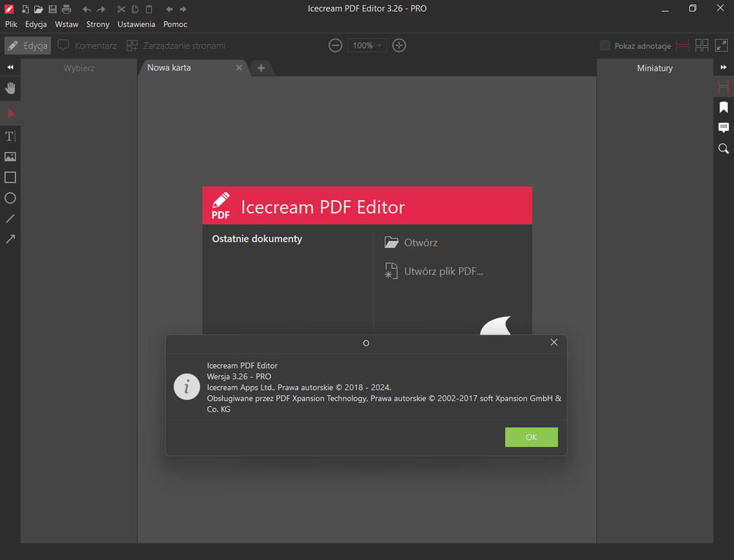Select the Arrow drawing tool
Viewport: 734px width, 560px height.
(10, 239)
